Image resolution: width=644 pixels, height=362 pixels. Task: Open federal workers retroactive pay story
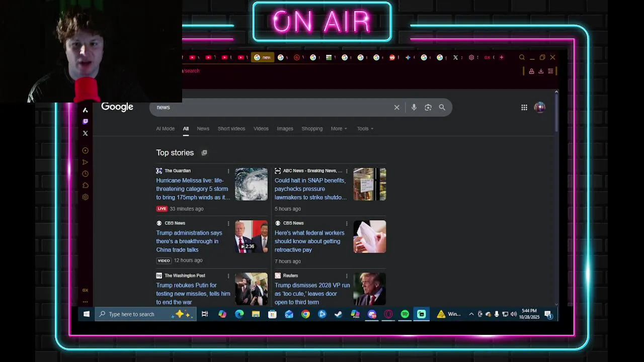pyautogui.click(x=309, y=241)
